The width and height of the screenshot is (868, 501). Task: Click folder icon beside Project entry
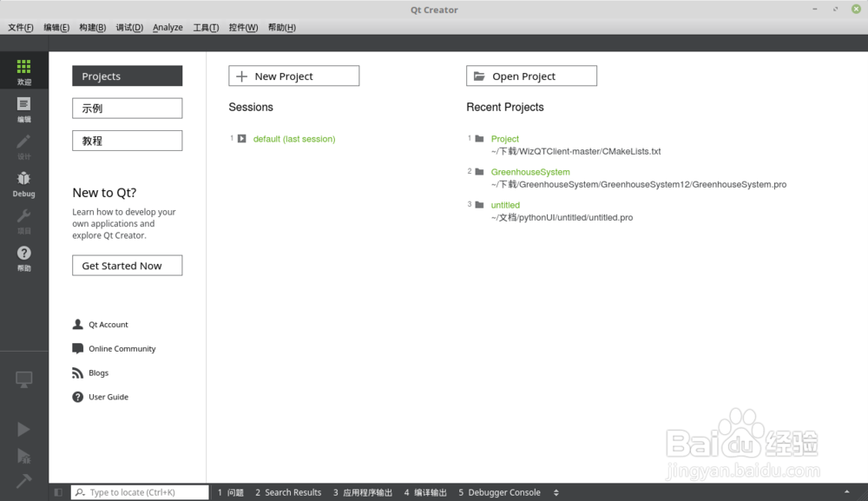tap(479, 138)
